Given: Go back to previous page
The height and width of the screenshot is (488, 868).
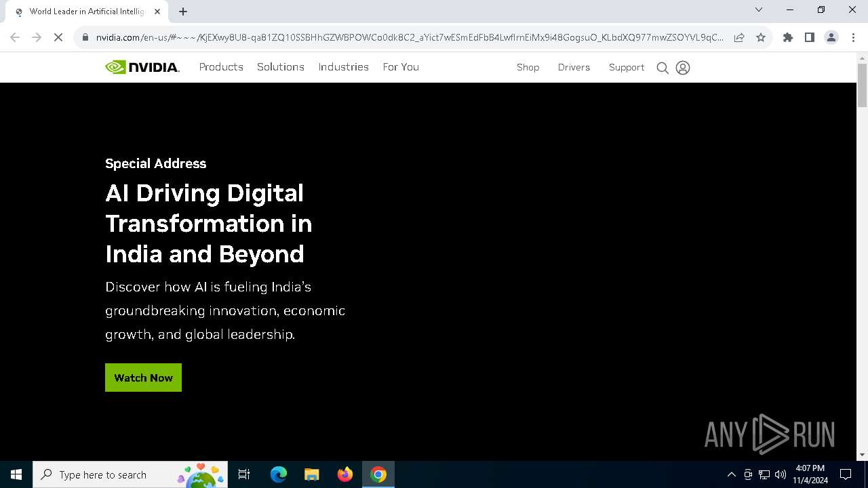Looking at the screenshot, I should pos(15,37).
